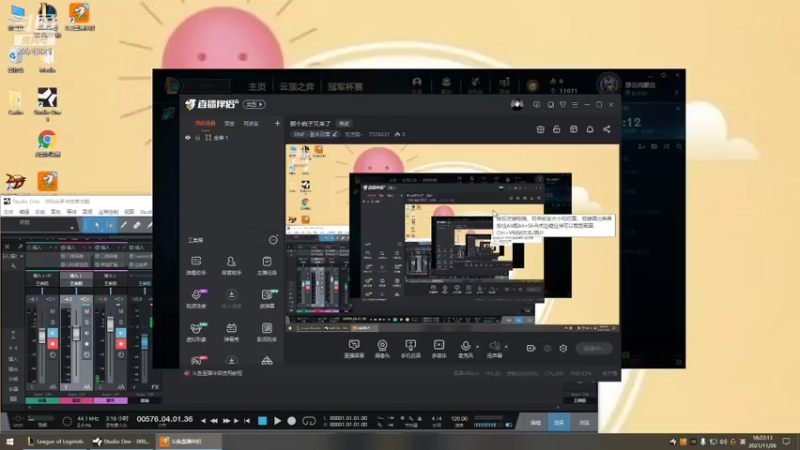Add a new scene with the plus button

pos(277,123)
